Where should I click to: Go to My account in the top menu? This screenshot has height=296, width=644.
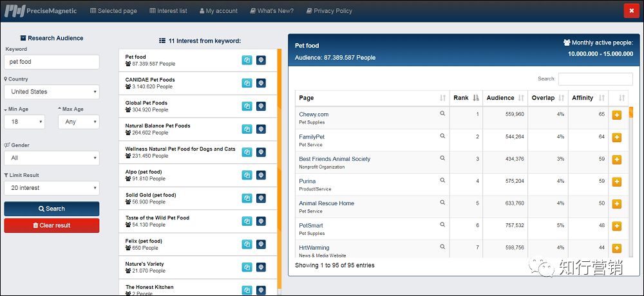(218, 11)
